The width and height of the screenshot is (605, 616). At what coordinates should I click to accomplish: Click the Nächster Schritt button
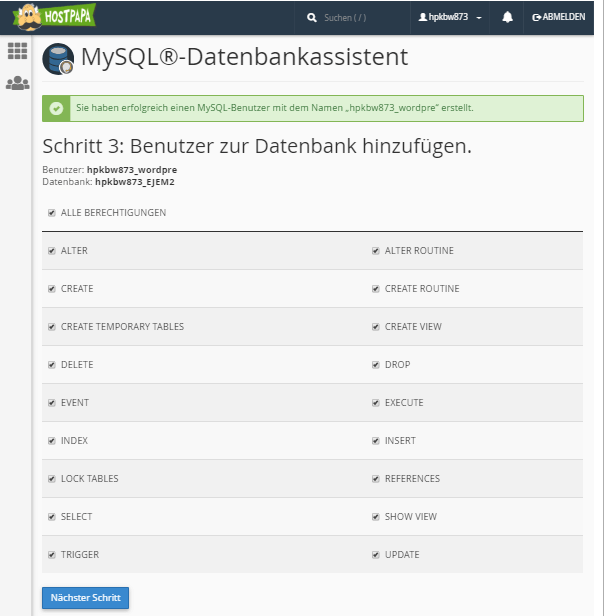pyautogui.click(x=85, y=598)
